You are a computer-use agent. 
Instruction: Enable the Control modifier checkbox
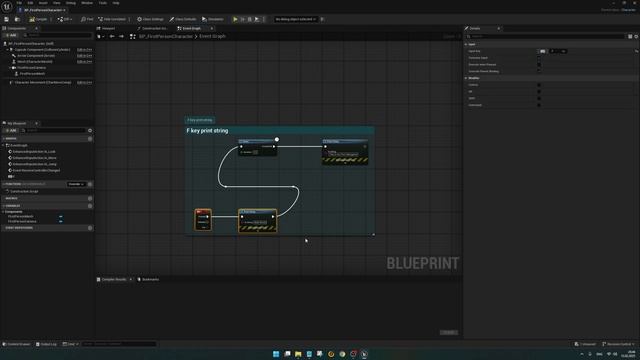pos(539,85)
